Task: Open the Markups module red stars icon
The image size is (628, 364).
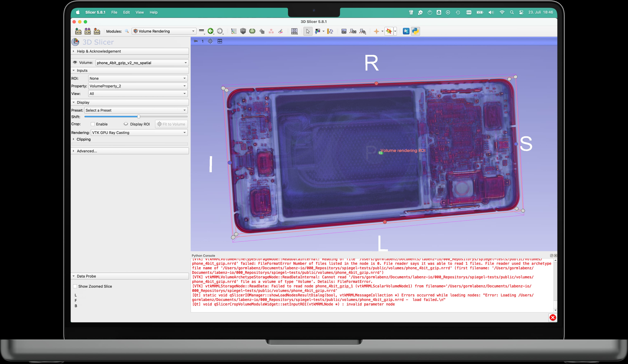Action: 271,31
